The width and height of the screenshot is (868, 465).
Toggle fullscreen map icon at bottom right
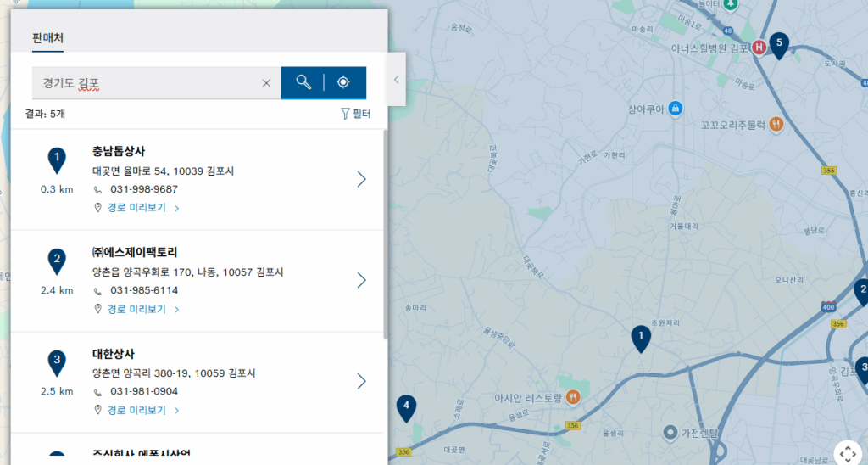848,453
